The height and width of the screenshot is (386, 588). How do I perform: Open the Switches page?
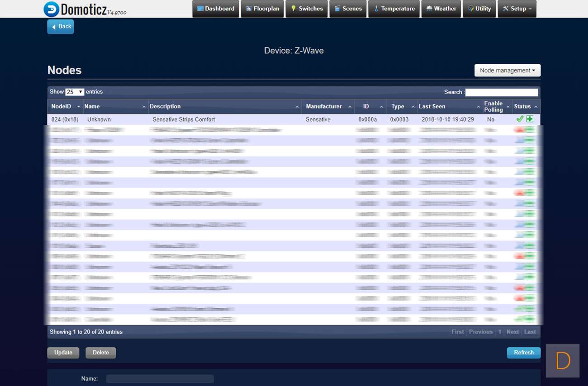point(307,9)
